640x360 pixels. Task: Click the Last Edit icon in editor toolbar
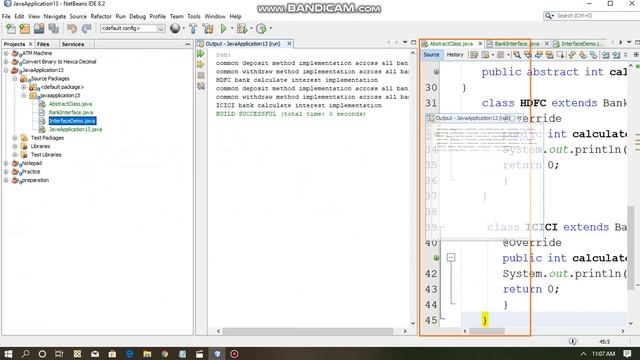pos(473,55)
